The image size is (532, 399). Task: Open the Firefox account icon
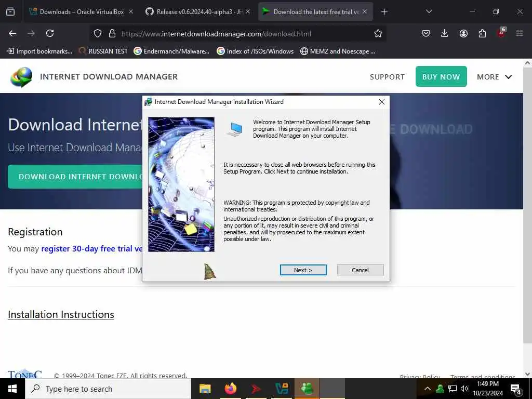[463, 33]
